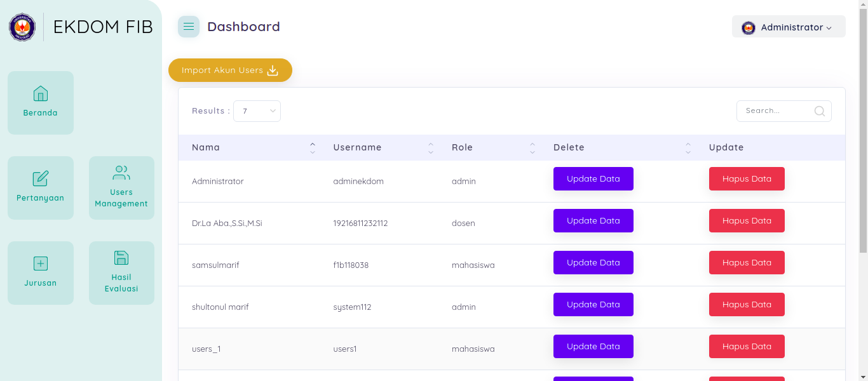Click Hapus Data for shultonul marif row
The height and width of the screenshot is (381, 868).
(x=747, y=305)
